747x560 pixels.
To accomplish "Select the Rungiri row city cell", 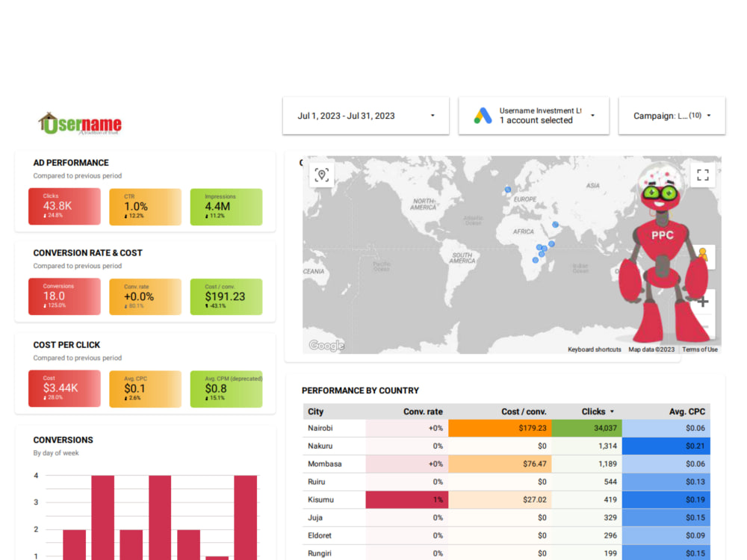I will click(x=335, y=553).
